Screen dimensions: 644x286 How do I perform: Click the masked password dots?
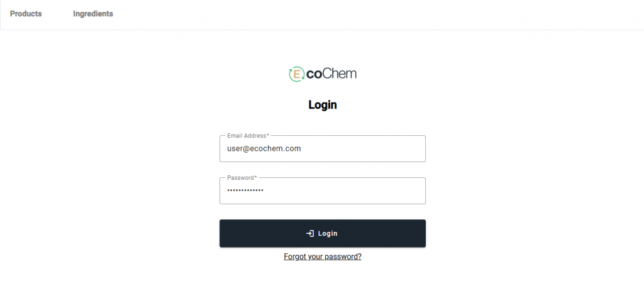coord(245,190)
